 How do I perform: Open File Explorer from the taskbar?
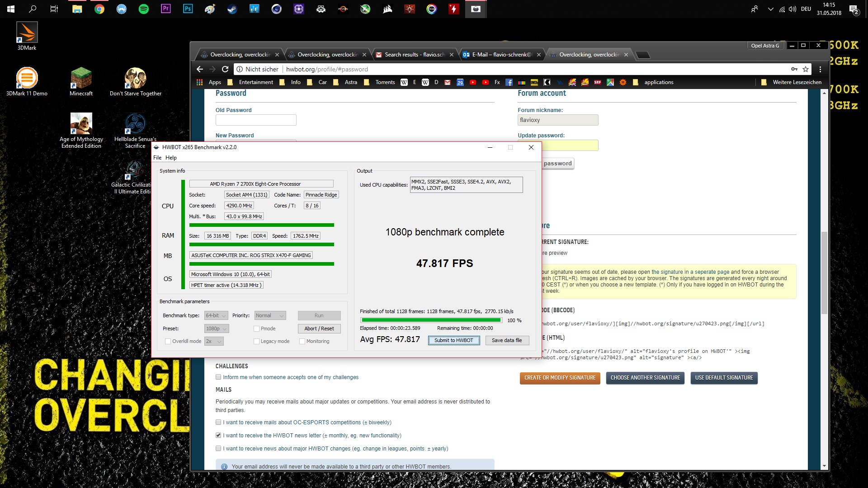(x=77, y=9)
